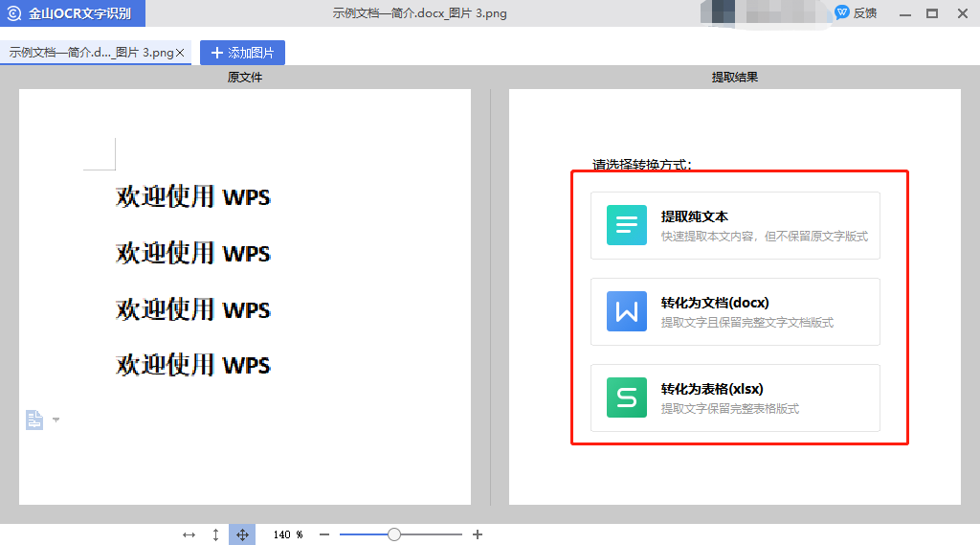The image size is (980, 545).
Task: Click the 140 % zoom value field
Action: 287,534
